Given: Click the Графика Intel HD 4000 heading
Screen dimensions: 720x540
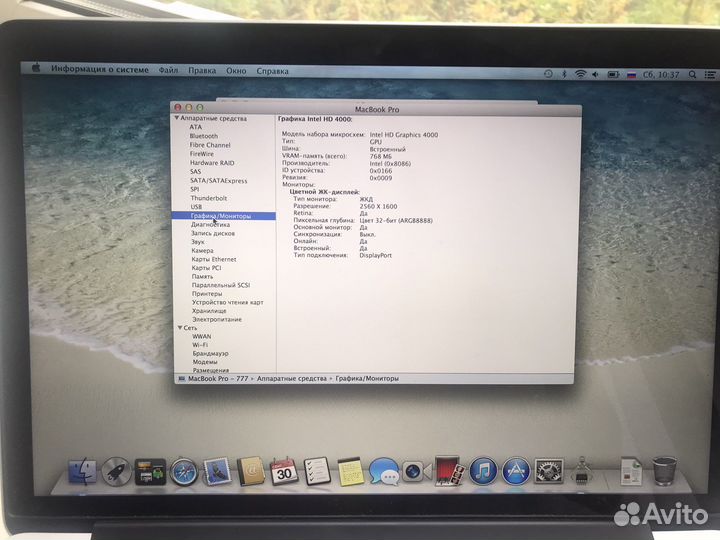Looking at the screenshot, I should (315, 119).
